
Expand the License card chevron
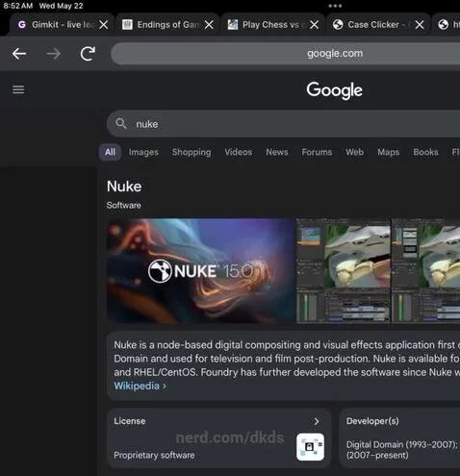pyautogui.click(x=317, y=421)
